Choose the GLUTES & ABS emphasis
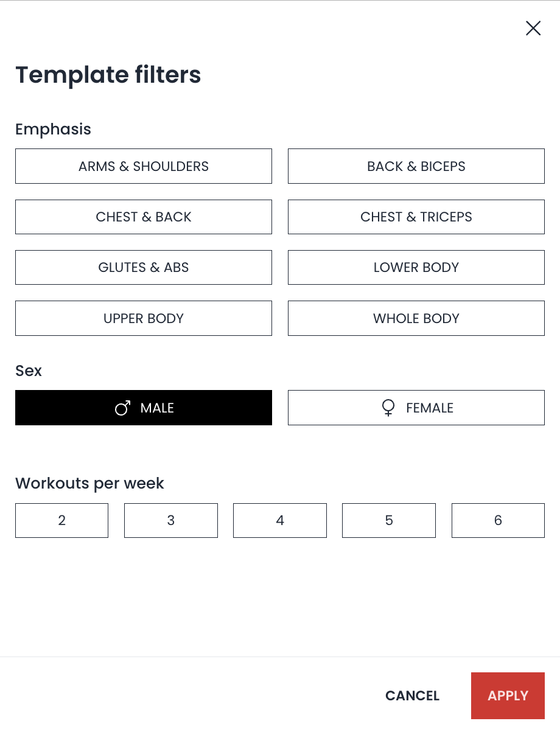This screenshot has height=735, width=560. click(x=143, y=267)
